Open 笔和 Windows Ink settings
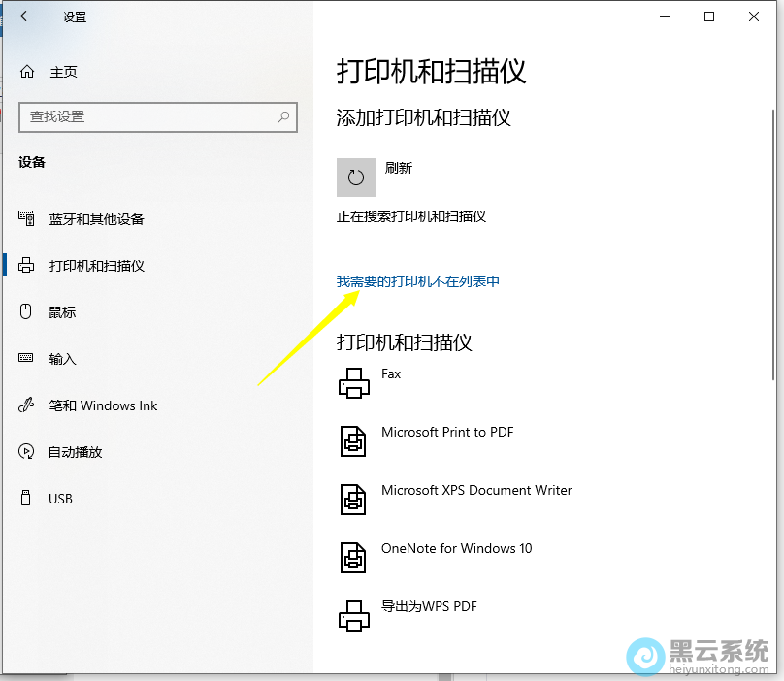 [103, 405]
